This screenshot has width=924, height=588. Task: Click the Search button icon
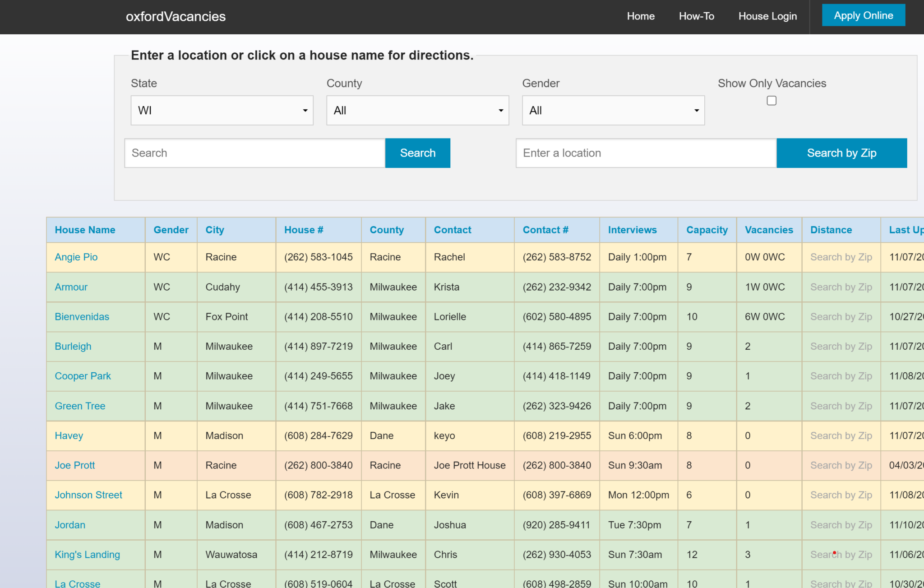tap(417, 153)
